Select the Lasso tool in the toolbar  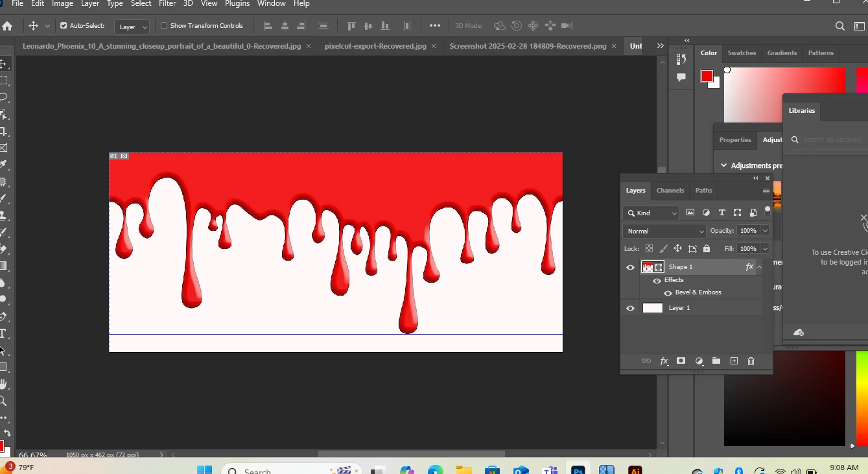pyautogui.click(x=3, y=97)
